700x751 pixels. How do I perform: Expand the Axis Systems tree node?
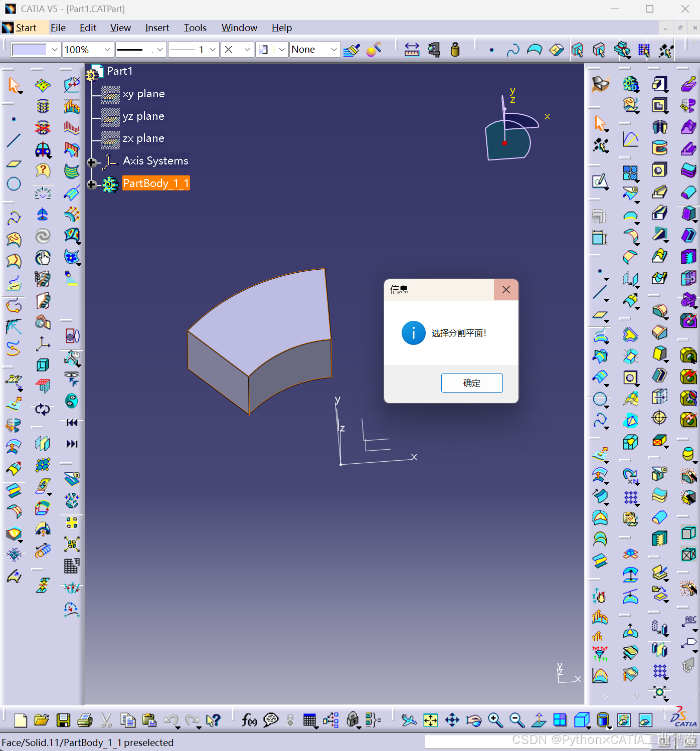point(91,162)
